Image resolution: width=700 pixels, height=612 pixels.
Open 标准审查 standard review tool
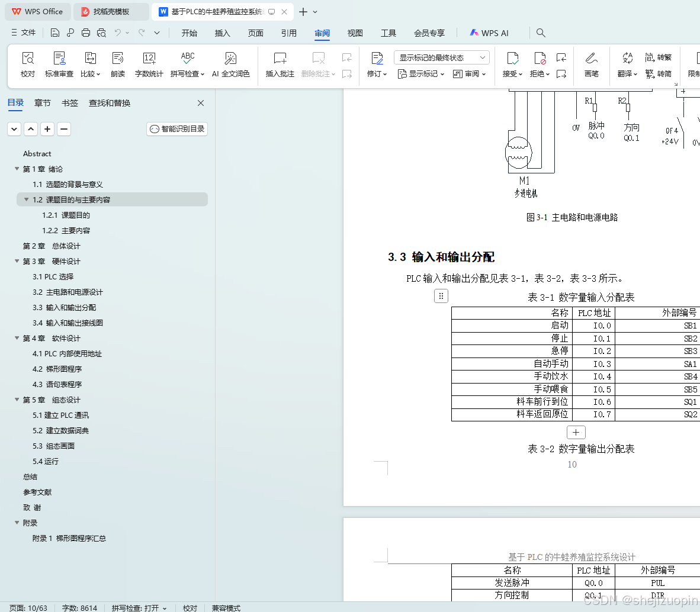tap(59, 65)
